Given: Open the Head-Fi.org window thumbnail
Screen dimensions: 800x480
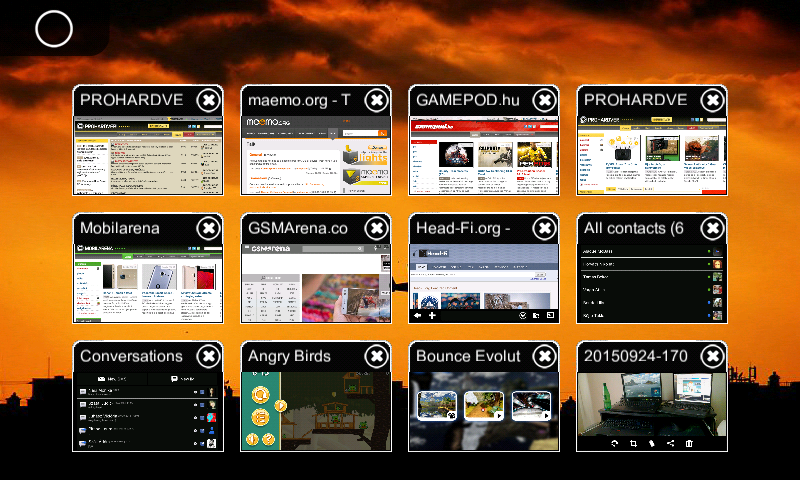Looking at the screenshot, I should (484, 284).
